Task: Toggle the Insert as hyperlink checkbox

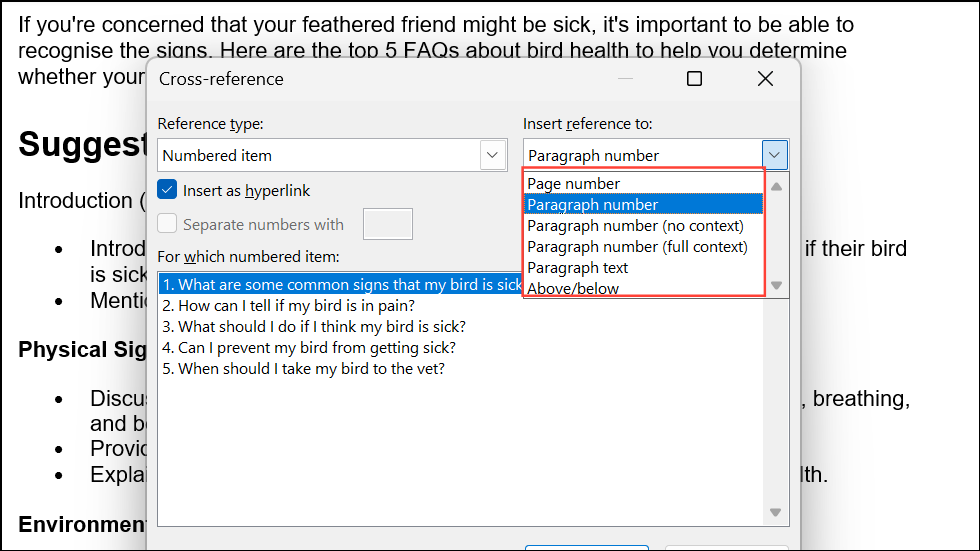Action: pos(168,190)
